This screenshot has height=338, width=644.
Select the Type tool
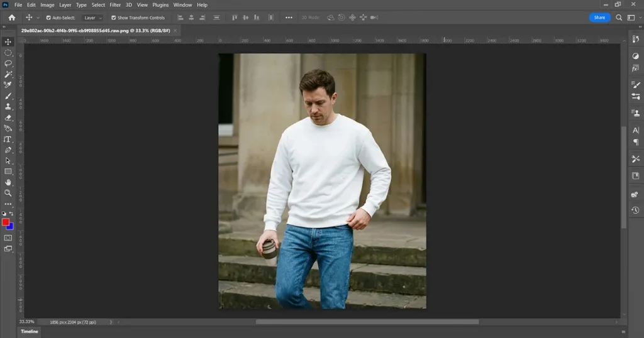(x=8, y=139)
